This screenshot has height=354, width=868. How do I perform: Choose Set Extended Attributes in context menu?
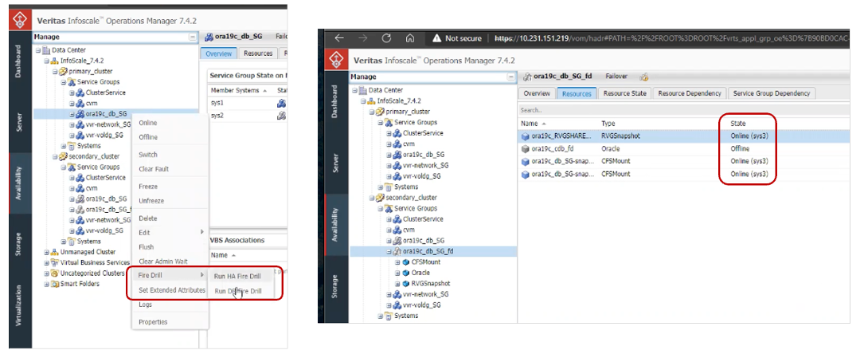(171, 289)
